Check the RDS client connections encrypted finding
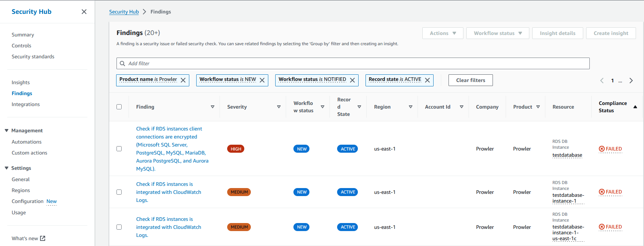This screenshot has height=246, width=644. (x=119, y=149)
